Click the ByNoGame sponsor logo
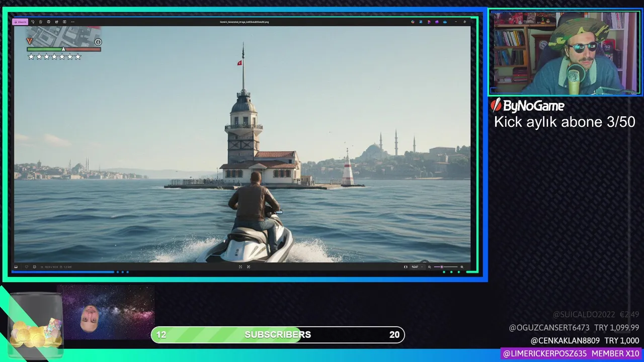This screenshot has width=644, height=362. point(527,105)
